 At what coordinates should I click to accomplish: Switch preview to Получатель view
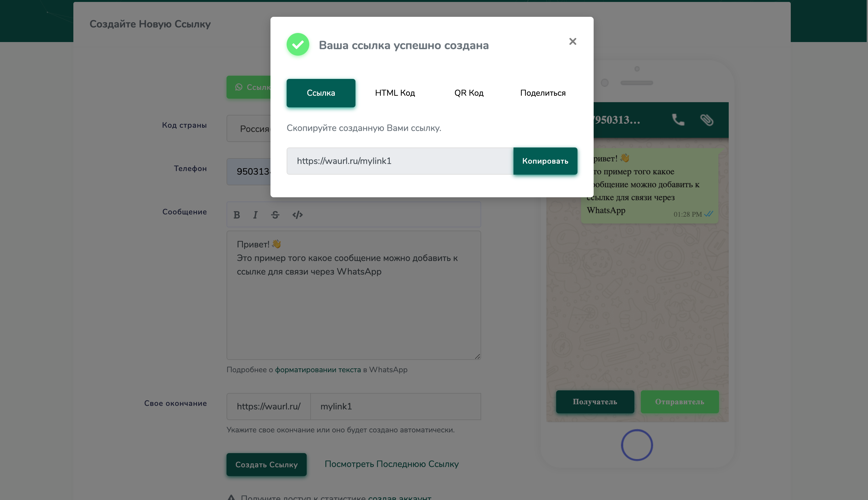pos(595,402)
